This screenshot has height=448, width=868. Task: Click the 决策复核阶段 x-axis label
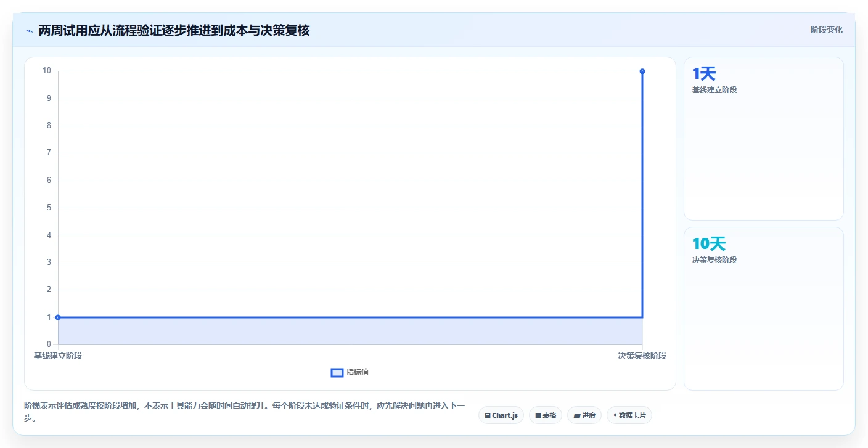click(x=642, y=356)
